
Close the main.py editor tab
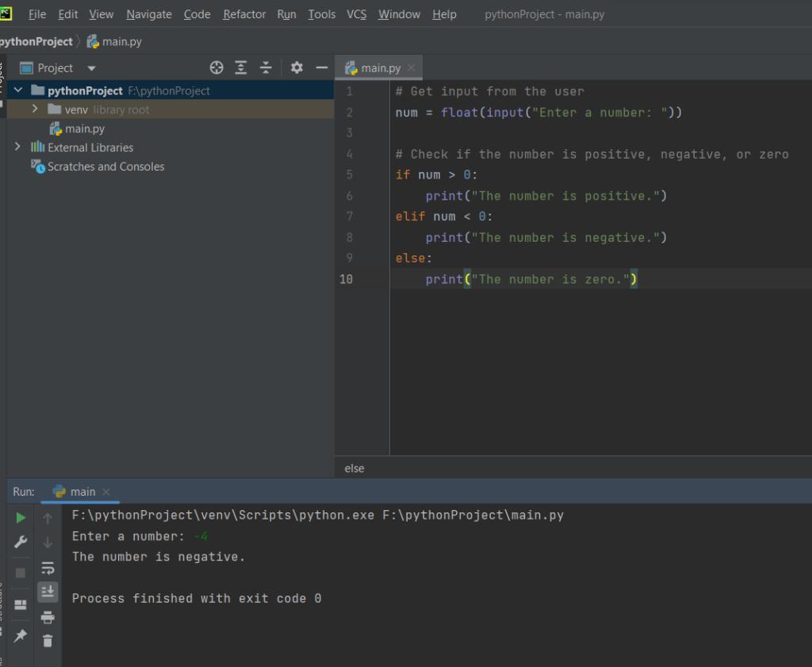[412, 68]
